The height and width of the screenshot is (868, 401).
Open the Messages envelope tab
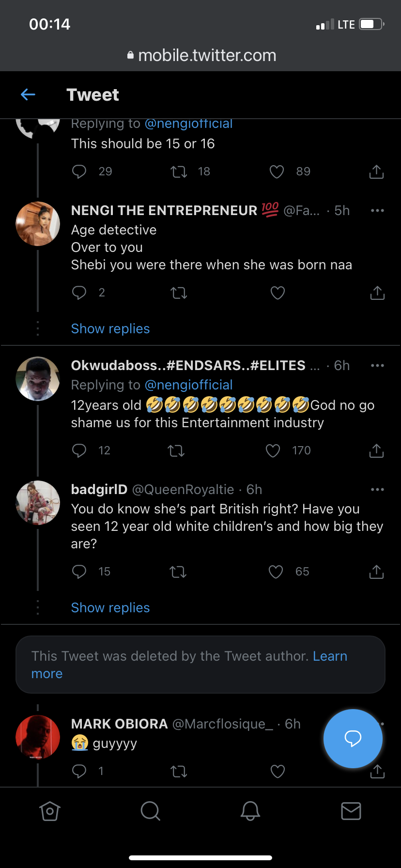click(x=351, y=811)
